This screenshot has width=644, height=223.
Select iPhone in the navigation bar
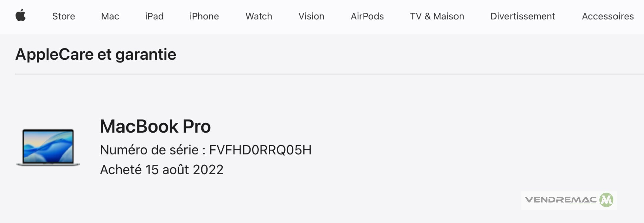204,16
